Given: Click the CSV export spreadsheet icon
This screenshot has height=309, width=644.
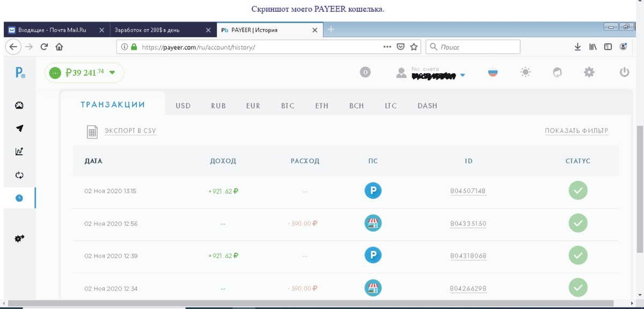Looking at the screenshot, I should [92, 132].
